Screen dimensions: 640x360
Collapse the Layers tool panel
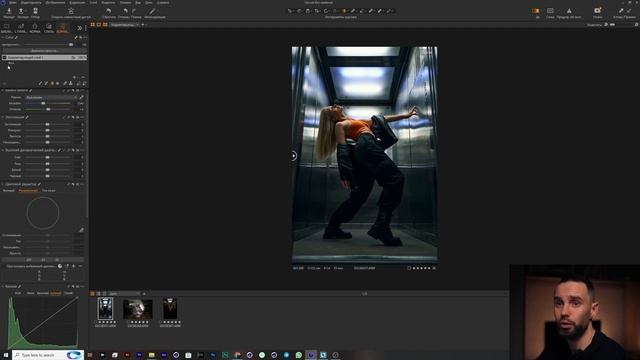pos(2,38)
